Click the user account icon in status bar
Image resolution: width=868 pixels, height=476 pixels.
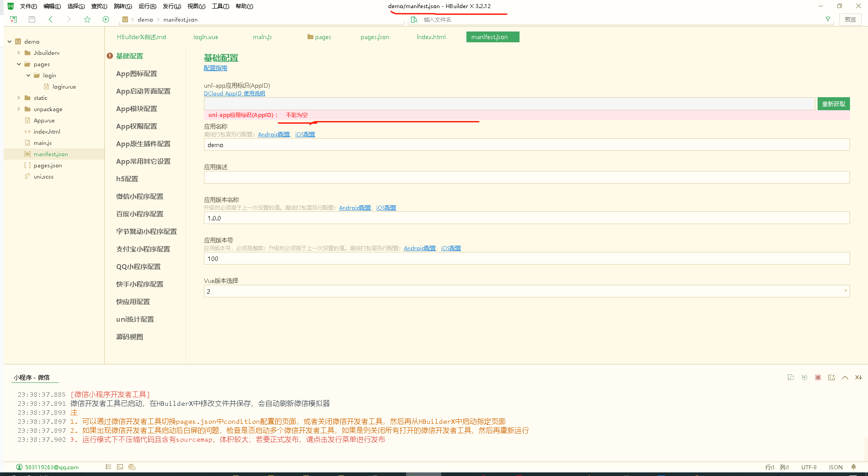(19, 467)
